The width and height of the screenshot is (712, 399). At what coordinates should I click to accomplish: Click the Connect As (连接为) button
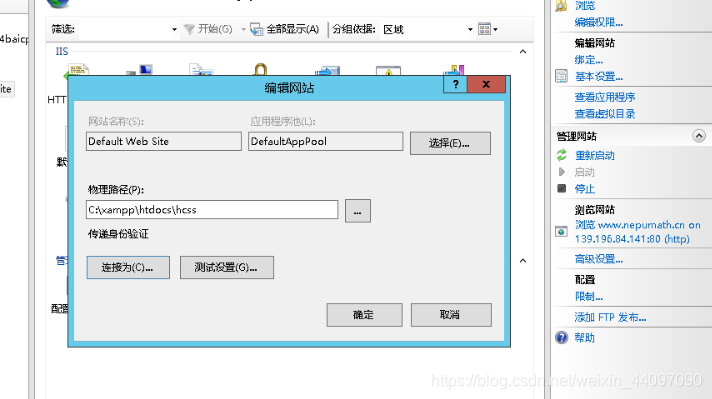[128, 267]
